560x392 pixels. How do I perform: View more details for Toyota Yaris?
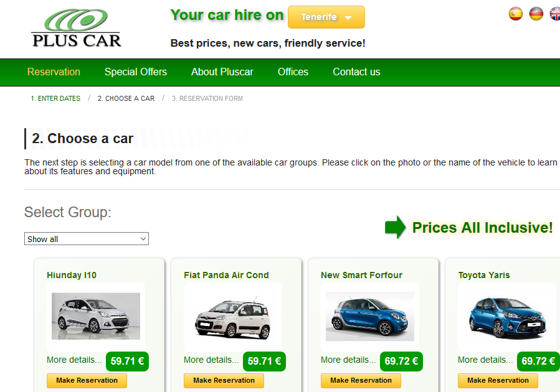(485, 360)
